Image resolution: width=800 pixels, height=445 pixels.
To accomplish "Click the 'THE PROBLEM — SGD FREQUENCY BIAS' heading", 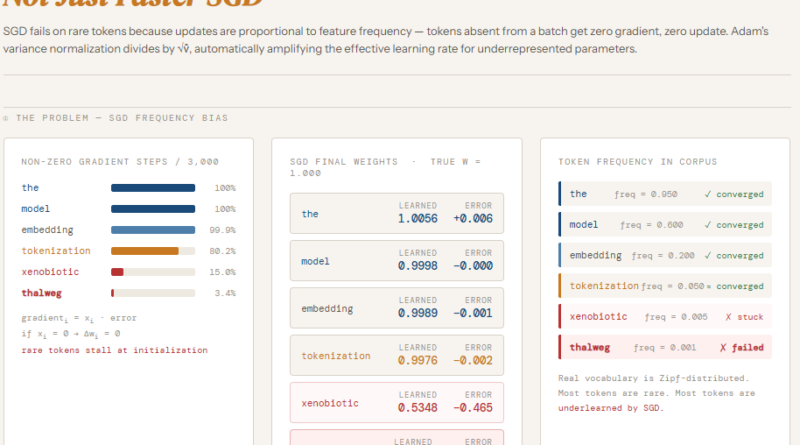I will click(x=122, y=118).
